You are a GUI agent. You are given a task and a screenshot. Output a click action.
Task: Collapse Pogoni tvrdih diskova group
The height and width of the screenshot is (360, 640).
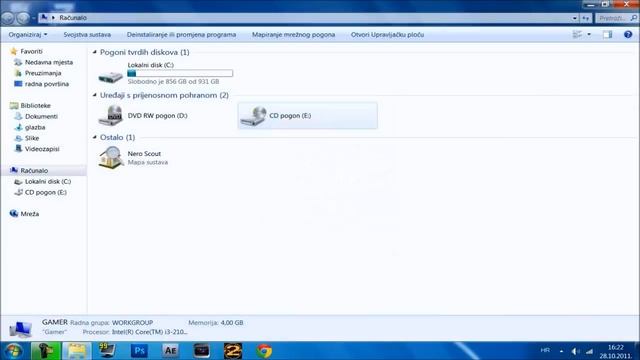pos(95,52)
